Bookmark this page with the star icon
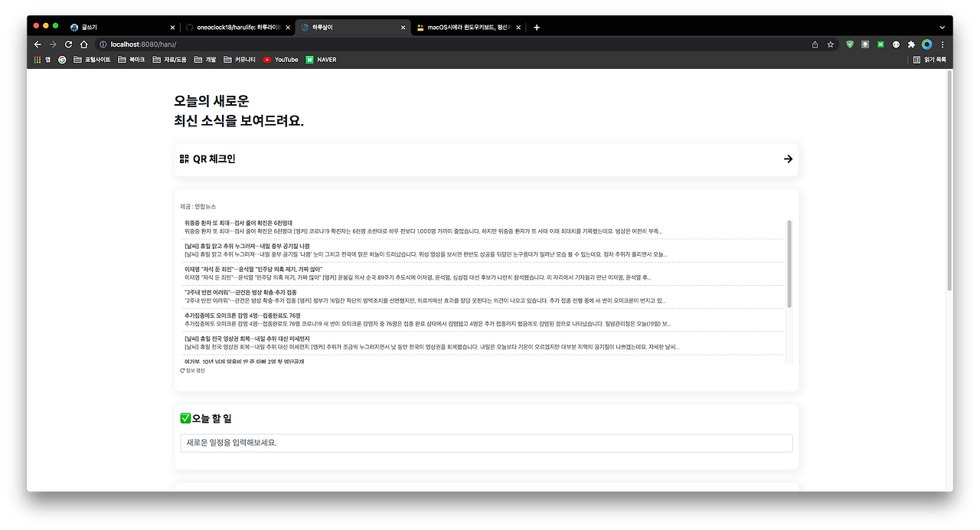This screenshot has width=980, height=530. (x=831, y=44)
